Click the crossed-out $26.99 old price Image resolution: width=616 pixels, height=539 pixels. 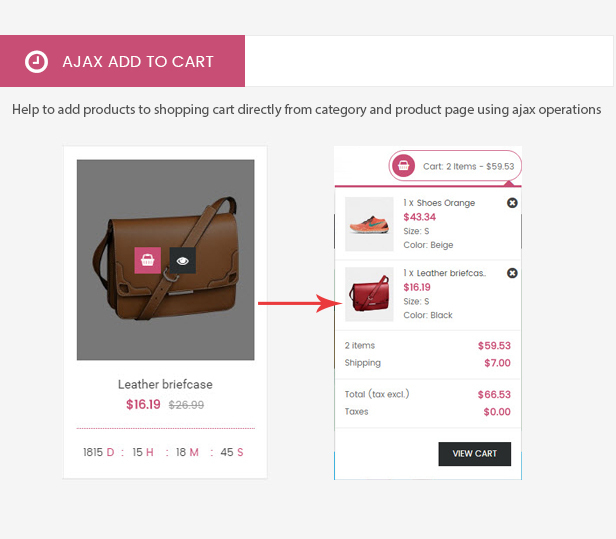pyautogui.click(x=186, y=405)
